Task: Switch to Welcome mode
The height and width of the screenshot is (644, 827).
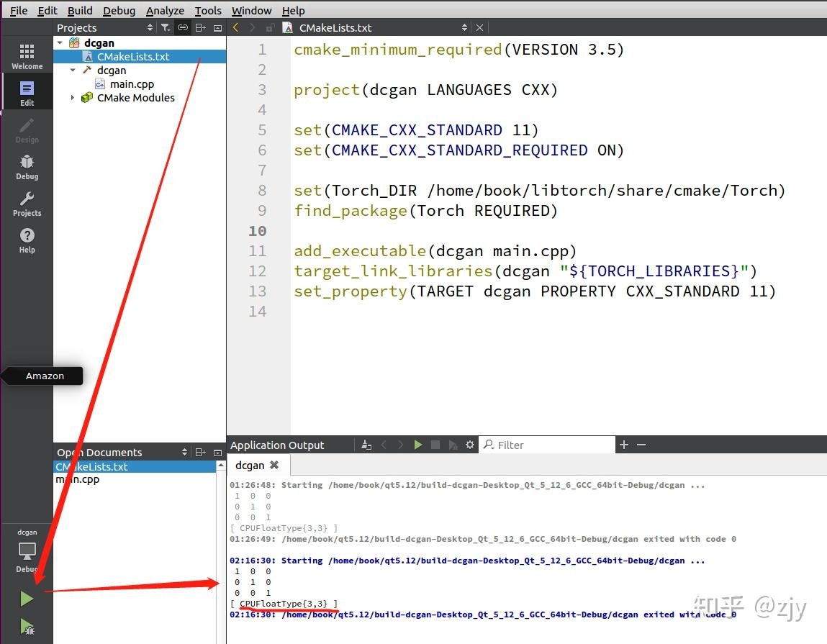Action: tap(27, 56)
